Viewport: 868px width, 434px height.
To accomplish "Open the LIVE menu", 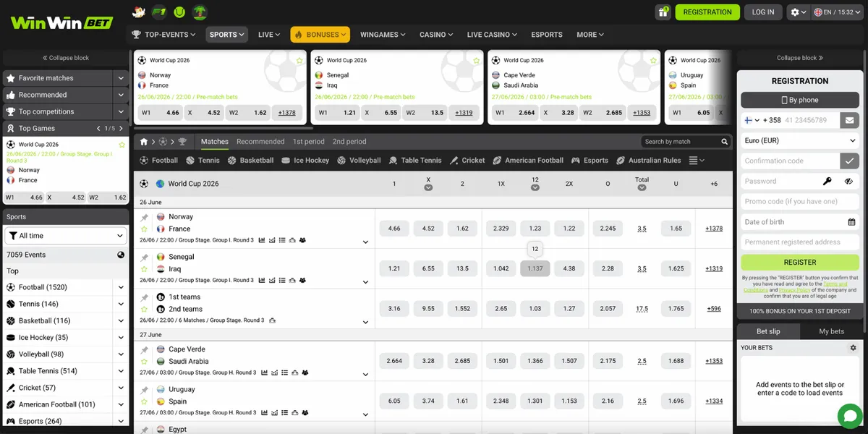I will coord(270,35).
